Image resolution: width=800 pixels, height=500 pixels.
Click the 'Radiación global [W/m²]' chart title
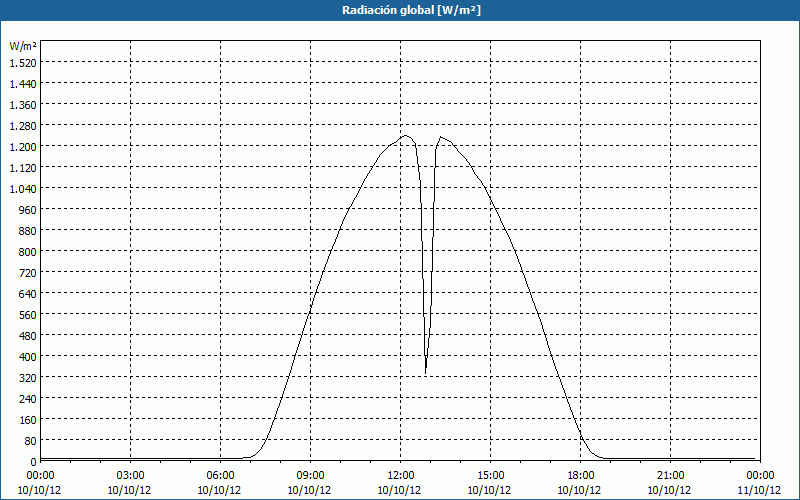click(411, 10)
